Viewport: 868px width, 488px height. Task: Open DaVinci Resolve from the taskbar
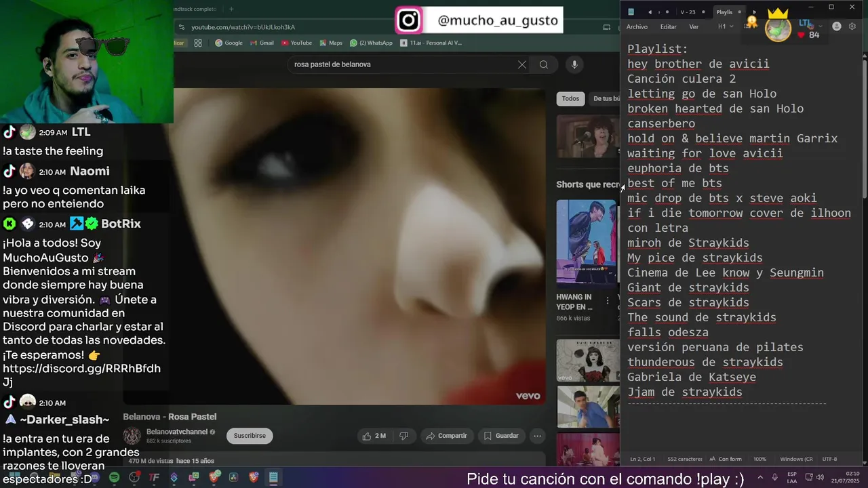tap(233, 477)
